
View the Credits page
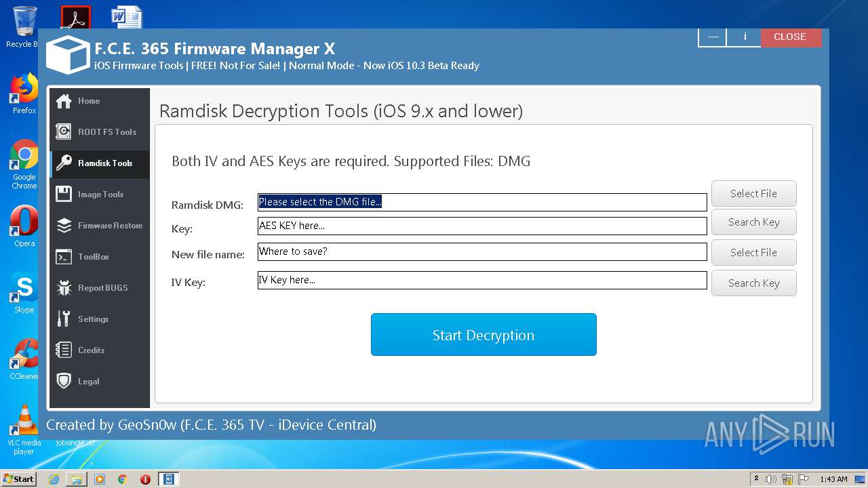click(100, 350)
